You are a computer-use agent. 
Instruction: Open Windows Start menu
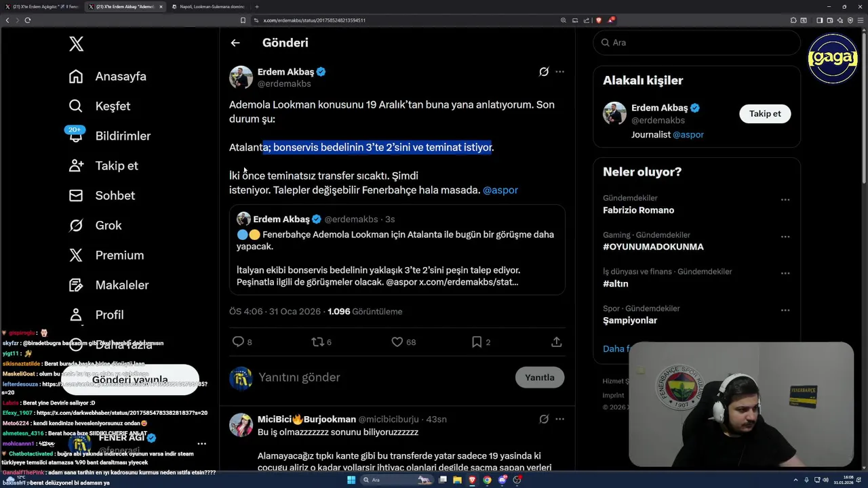coord(351,480)
